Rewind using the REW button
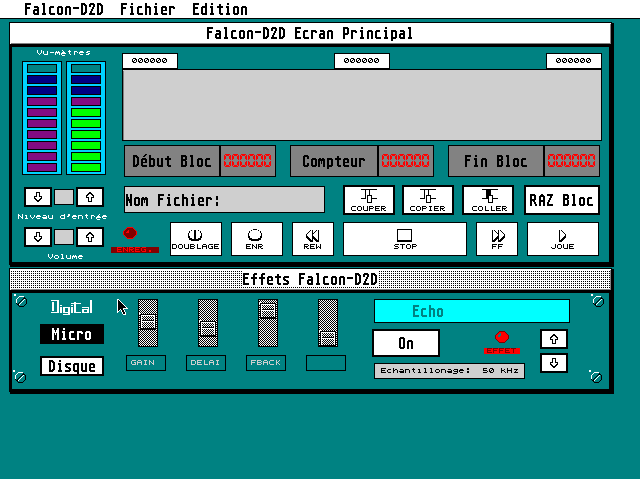The height and width of the screenshot is (479, 640). click(313, 239)
